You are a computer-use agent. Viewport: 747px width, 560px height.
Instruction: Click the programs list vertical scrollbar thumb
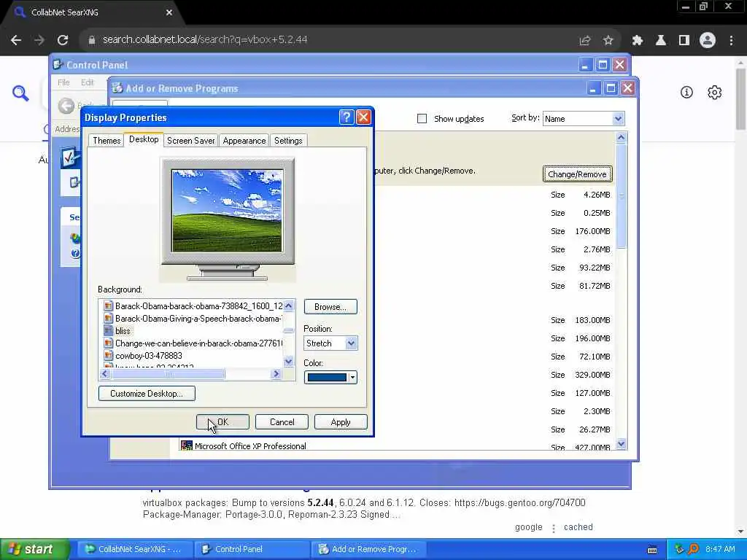[621, 196]
